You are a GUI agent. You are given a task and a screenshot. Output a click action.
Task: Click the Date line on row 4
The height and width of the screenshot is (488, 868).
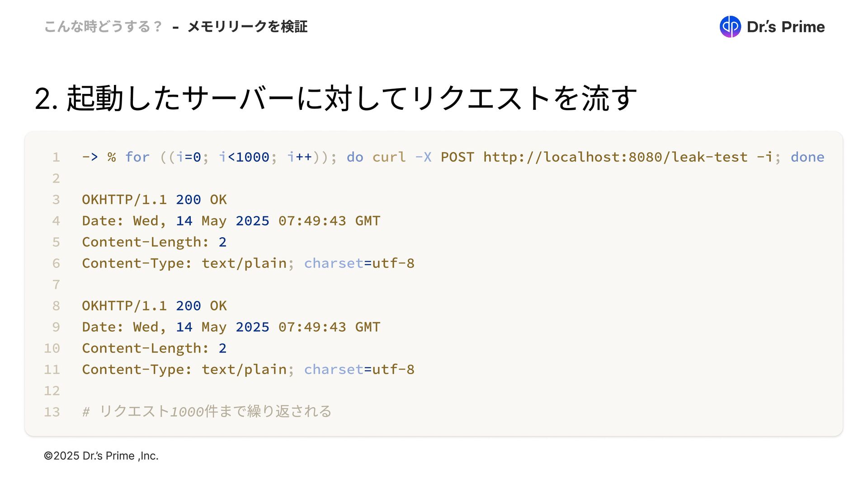231,221
